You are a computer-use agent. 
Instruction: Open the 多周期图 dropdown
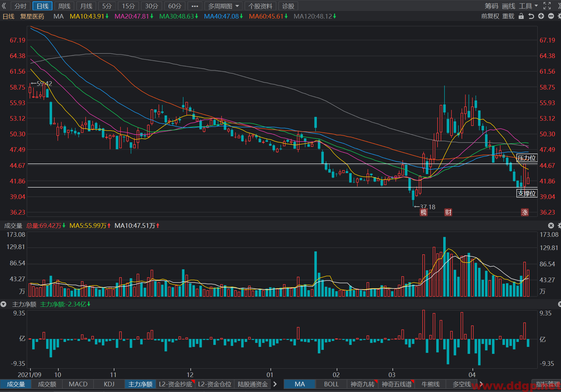coord(224,6)
